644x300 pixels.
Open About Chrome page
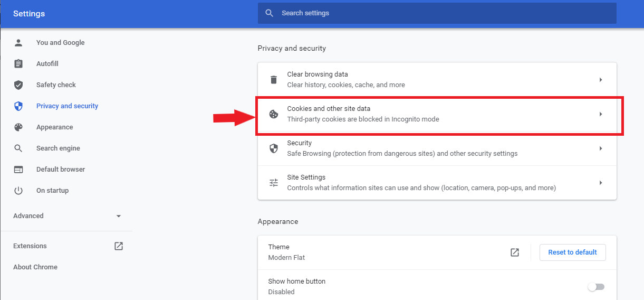point(35,267)
